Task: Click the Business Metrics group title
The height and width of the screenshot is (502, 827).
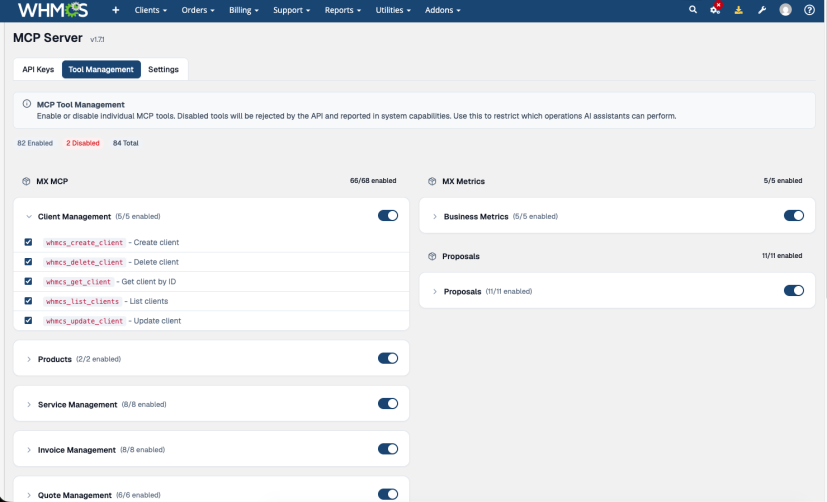Action: 476,217
